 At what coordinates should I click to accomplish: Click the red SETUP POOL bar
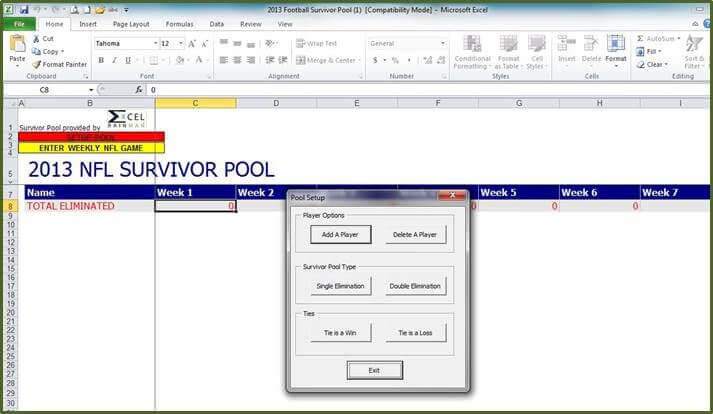(x=91, y=137)
